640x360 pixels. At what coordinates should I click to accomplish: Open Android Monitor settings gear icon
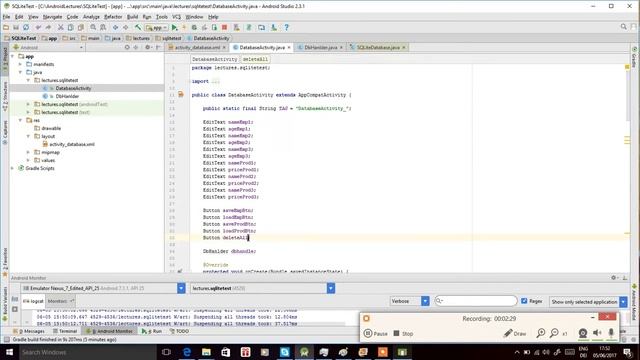(x=614, y=278)
